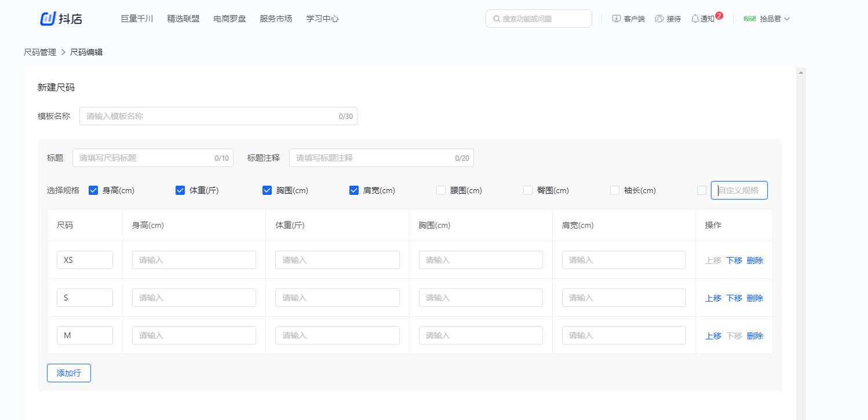Screen dimensions: 868x420
Task: Edit the S size name field
Action: [x=85, y=298]
